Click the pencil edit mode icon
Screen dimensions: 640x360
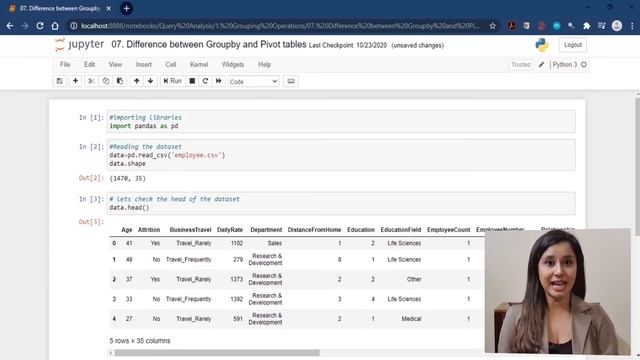click(x=541, y=65)
